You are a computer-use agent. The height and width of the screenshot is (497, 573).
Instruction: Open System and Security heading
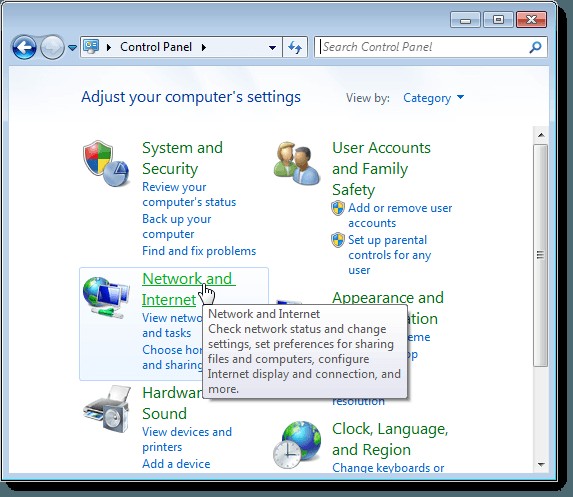click(x=182, y=158)
